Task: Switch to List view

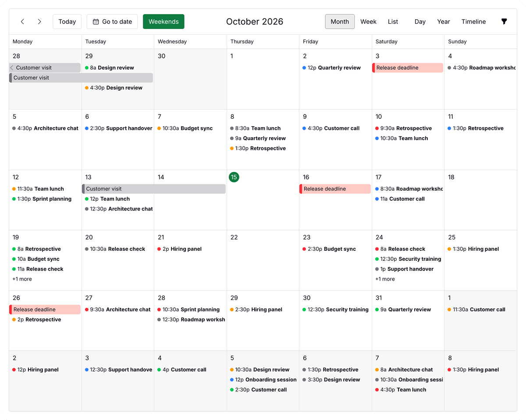Action: [393, 21]
